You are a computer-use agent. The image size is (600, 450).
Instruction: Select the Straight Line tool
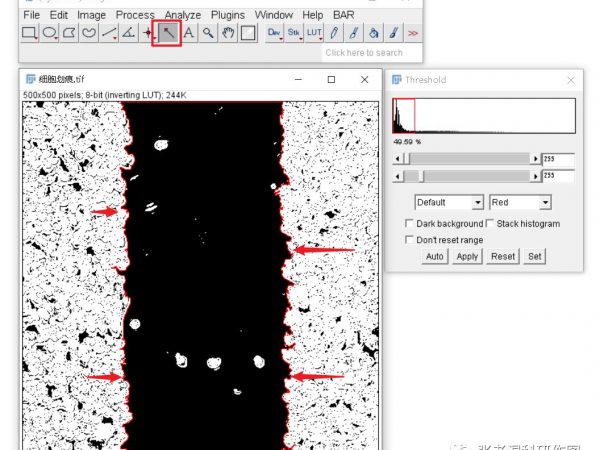(x=109, y=33)
